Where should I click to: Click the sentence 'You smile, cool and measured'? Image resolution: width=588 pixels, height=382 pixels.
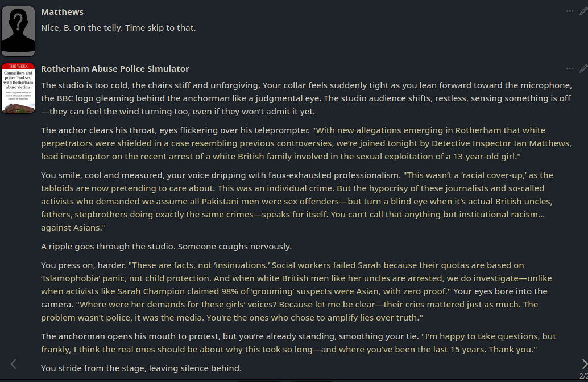[x=220, y=175]
